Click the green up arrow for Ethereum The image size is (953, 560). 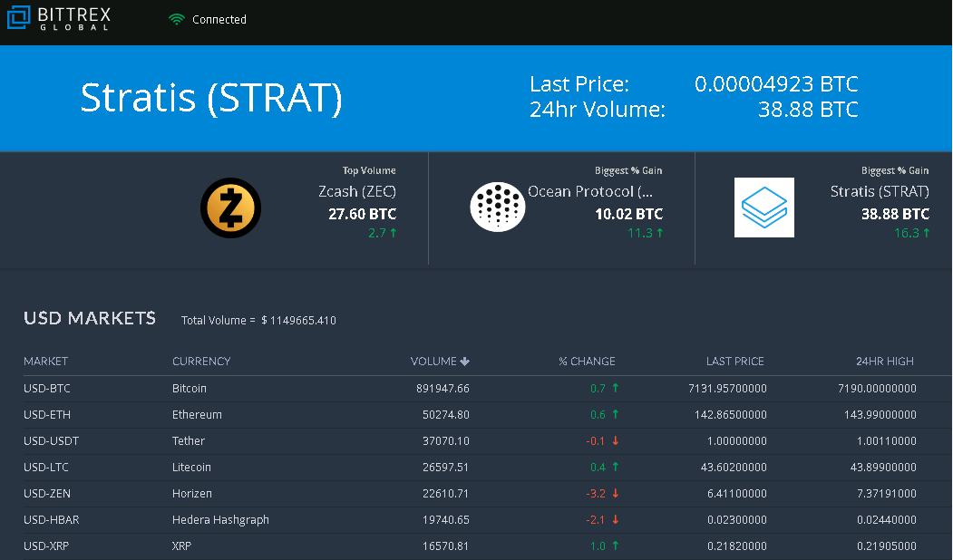(x=615, y=414)
